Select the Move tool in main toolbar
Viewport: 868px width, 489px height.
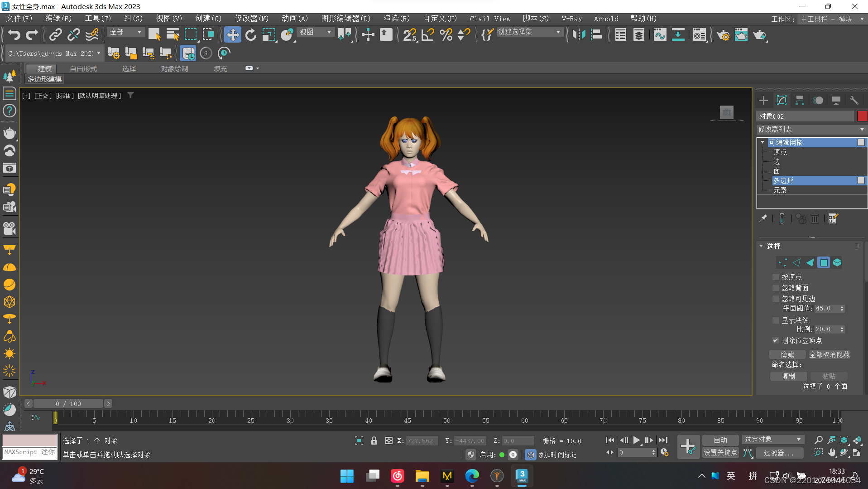[232, 35]
